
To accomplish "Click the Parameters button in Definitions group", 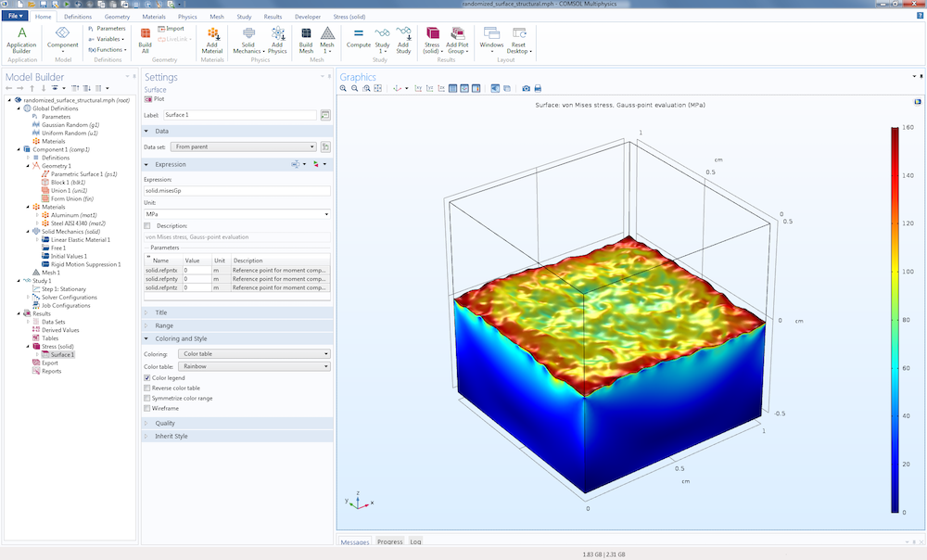I will 107,29.
